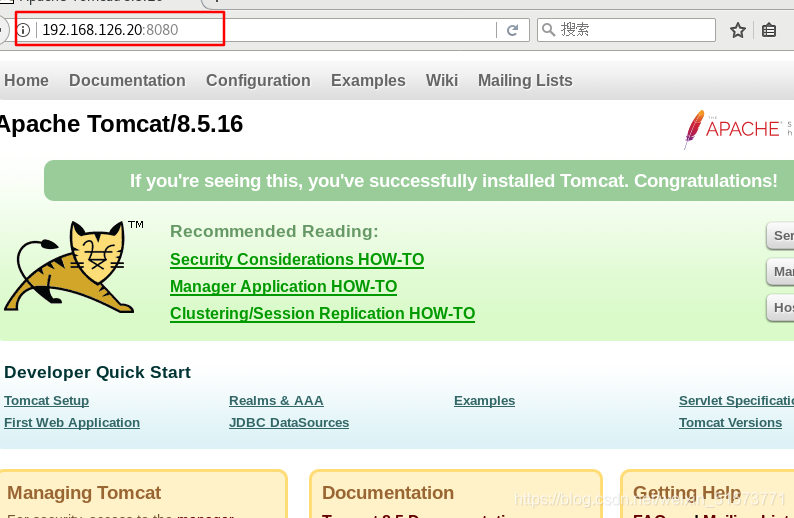Open the Home navigation item
Viewport: 794px width, 518px height.
[x=26, y=81]
